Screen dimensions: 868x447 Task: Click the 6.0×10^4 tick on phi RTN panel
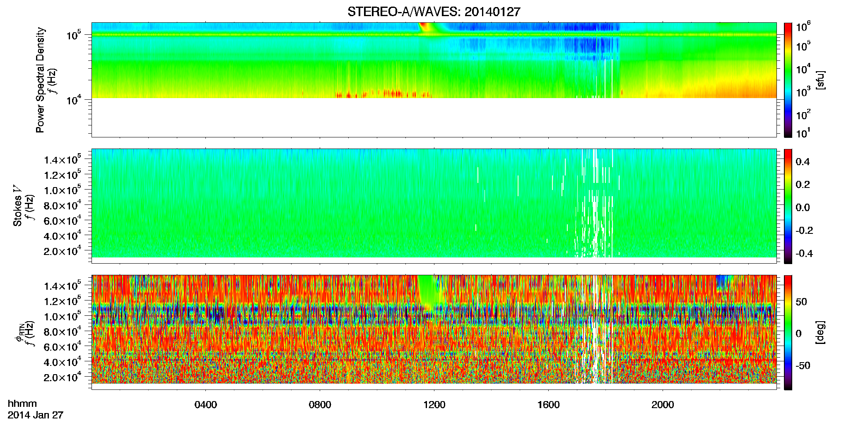pos(63,346)
